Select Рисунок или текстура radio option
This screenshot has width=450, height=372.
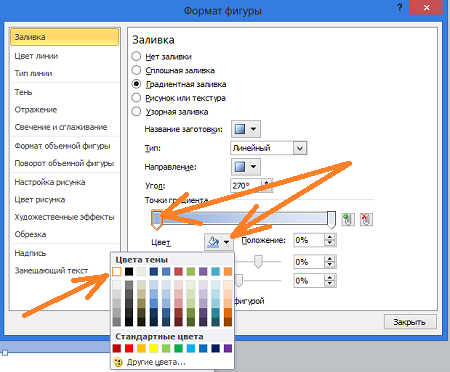(x=136, y=98)
